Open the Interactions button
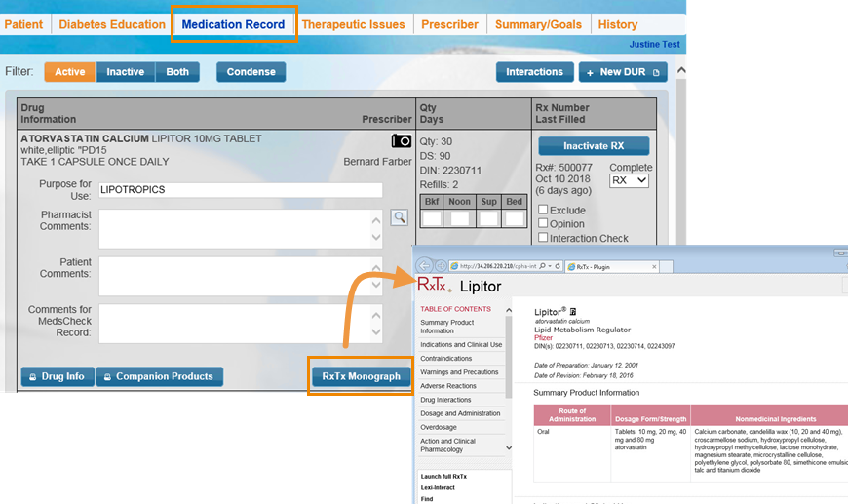 pos(535,72)
